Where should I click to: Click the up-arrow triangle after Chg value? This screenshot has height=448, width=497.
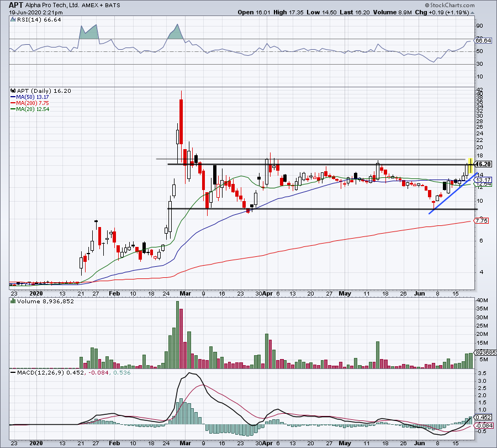point(472,13)
